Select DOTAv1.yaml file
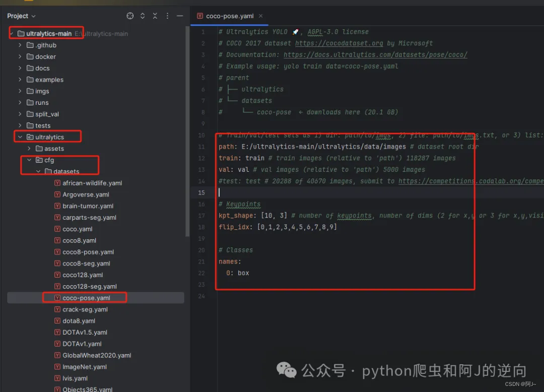 82,344
